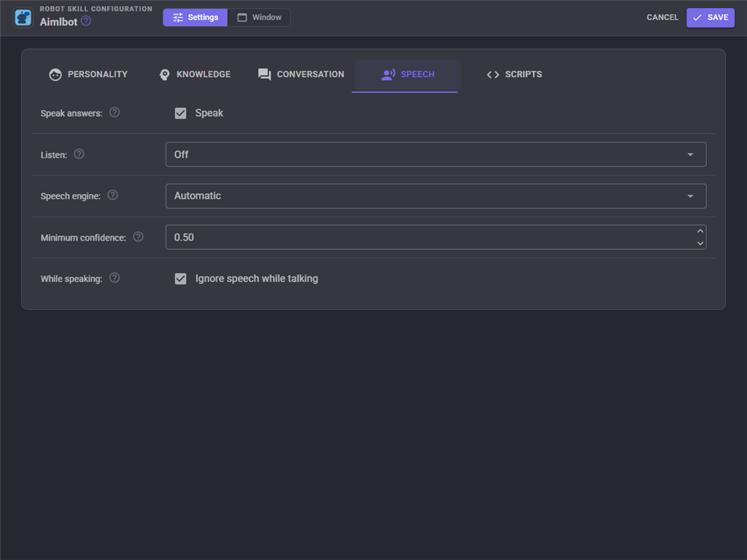The height and width of the screenshot is (560, 747).
Task: Switch to Settings view
Action: point(196,17)
